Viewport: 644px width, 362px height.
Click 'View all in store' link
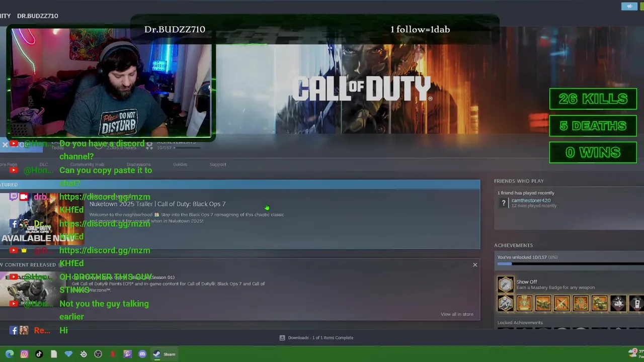(457, 314)
